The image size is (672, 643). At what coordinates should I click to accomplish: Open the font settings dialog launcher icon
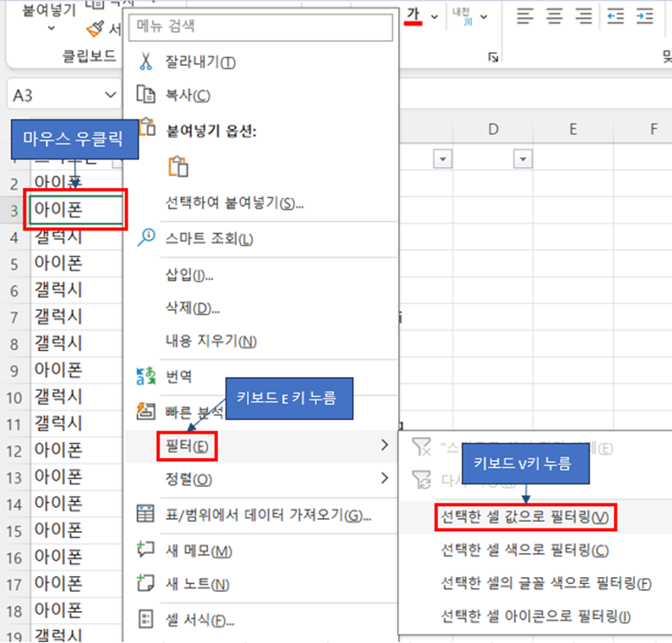pyautogui.click(x=493, y=57)
